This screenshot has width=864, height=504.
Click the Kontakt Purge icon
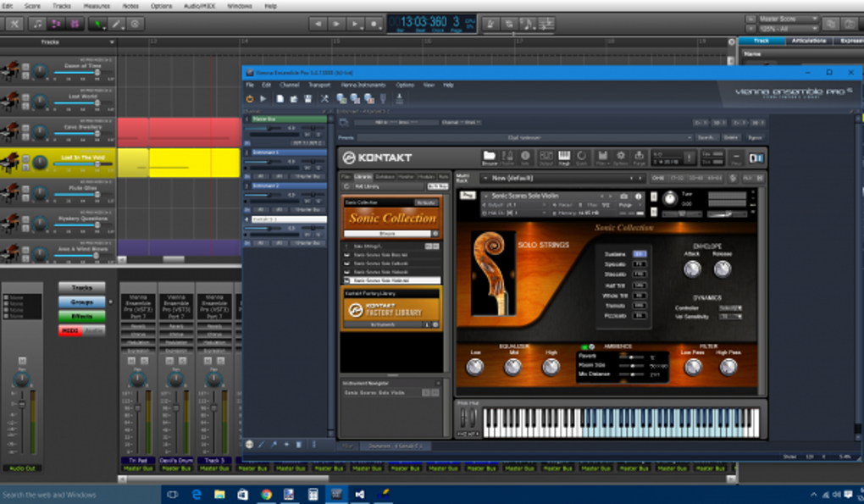point(639,157)
